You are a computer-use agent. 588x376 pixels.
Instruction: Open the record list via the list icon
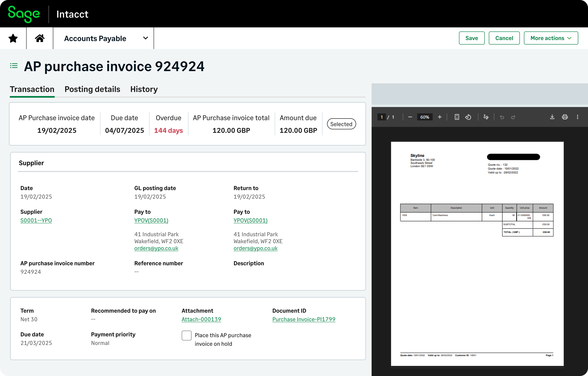coord(14,66)
